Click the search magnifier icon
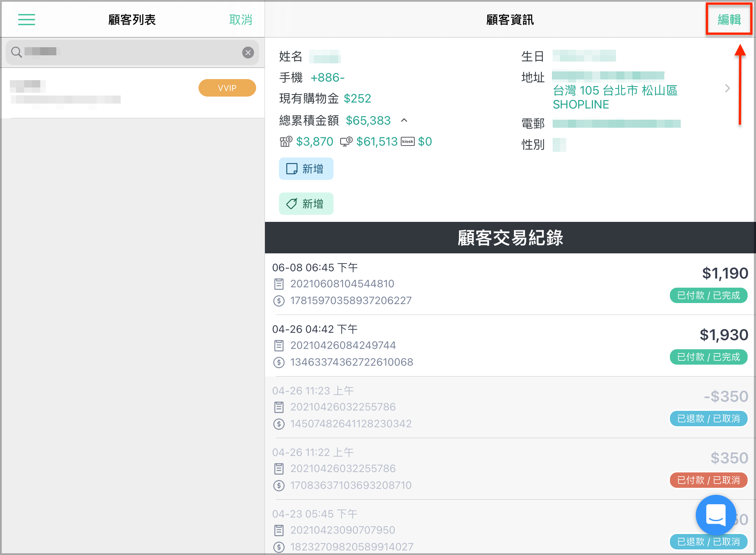This screenshot has height=555, width=756. [x=16, y=52]
